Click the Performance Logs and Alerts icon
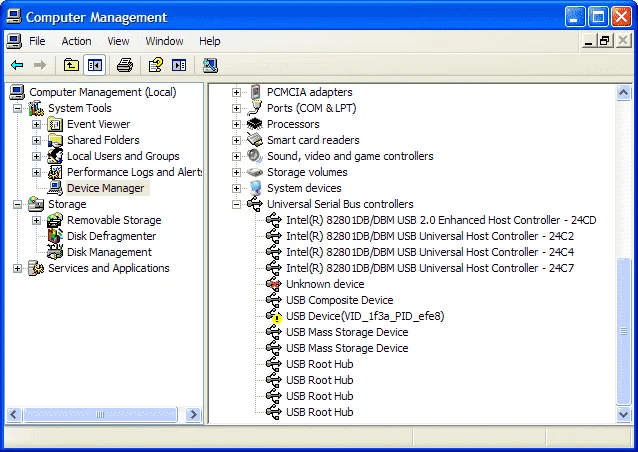The width and height of the screenshot is (638, 452). point(55,172)
